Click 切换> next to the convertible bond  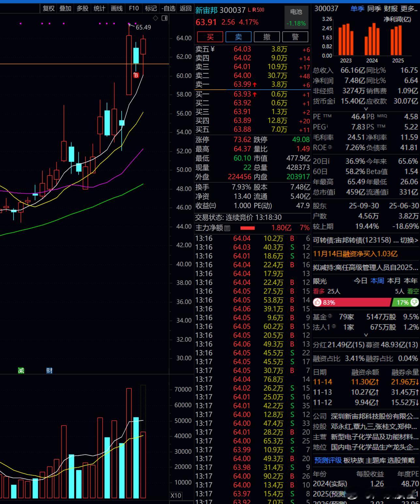pyautogui.click(x=409, y=240)
